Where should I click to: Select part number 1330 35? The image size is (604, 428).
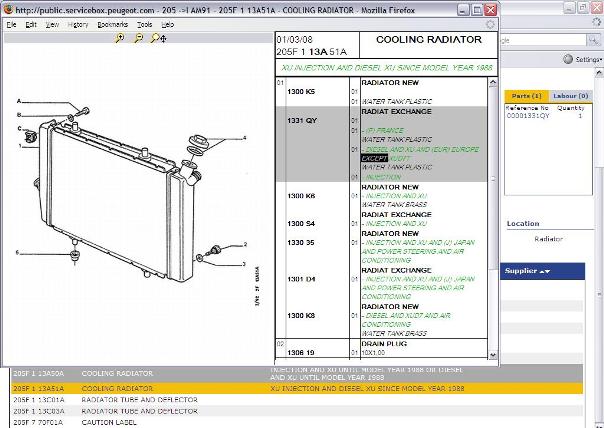point(300,243)
